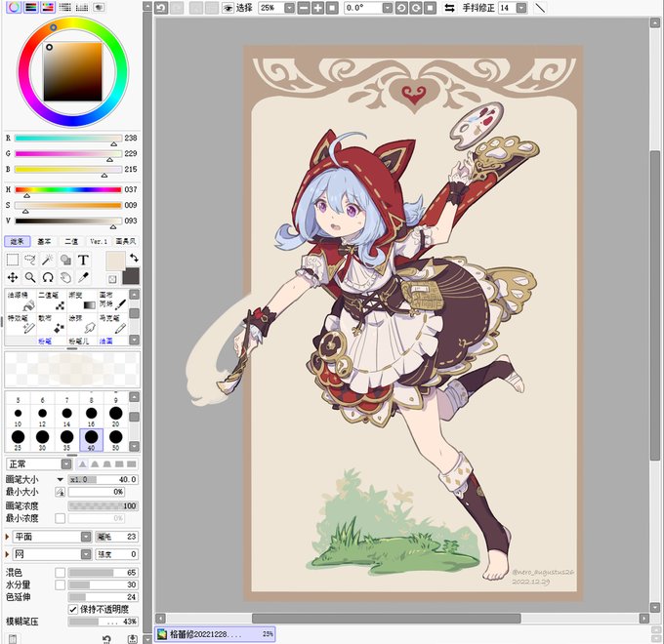
Task: Select brush size 25 preset
Action: [x=18, y=440]
